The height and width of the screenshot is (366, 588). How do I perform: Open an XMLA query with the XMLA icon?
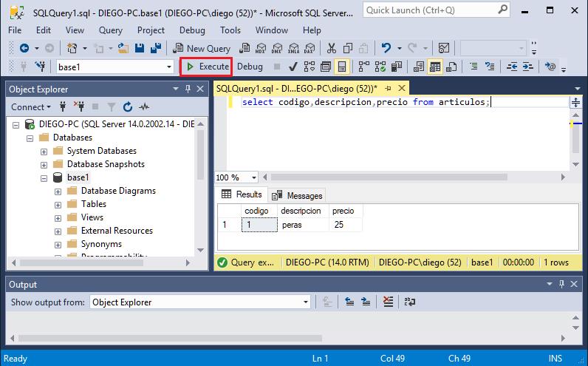(x=293, y=48)
